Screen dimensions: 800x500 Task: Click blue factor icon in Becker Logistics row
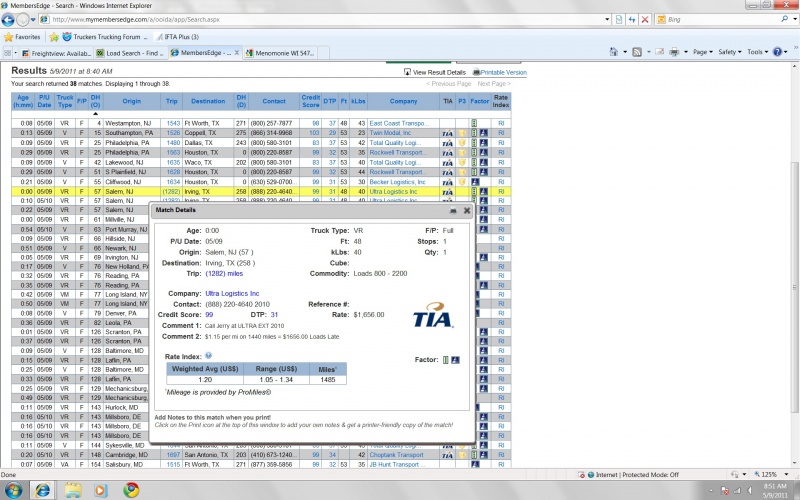coord(475,182)
